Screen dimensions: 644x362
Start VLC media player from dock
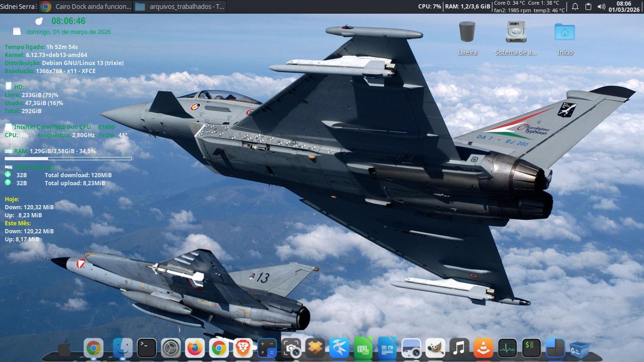point(483,348)
